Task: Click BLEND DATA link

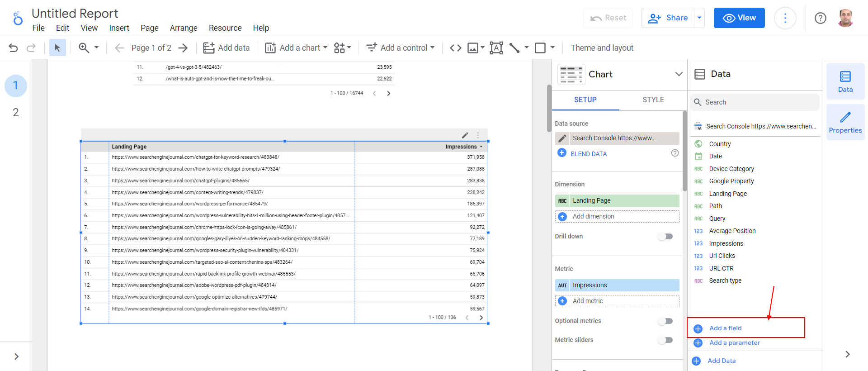Action: tap(589, 154)
